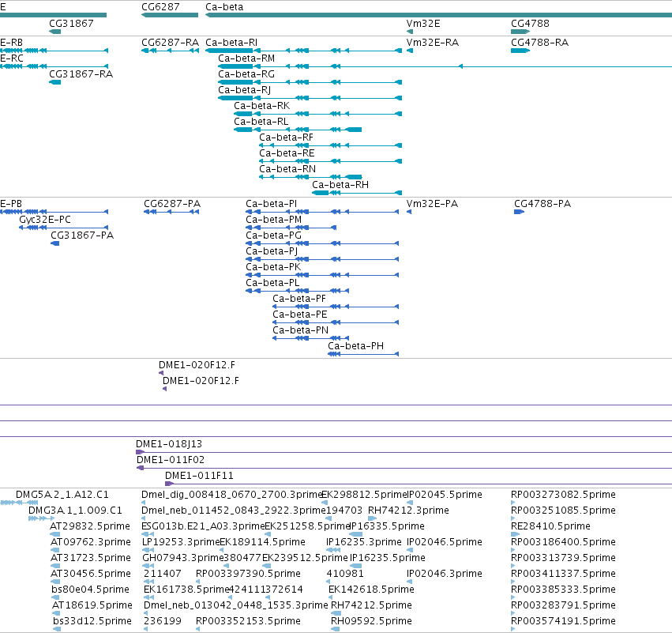Click EST AT18619.5prime
Image resolution: width=672 pixels, height=633 pixels.
(92, 605)
